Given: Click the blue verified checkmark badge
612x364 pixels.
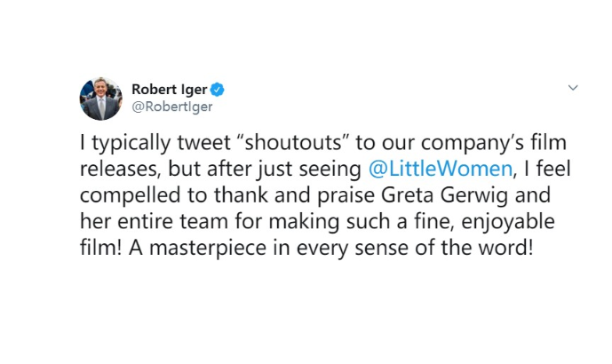Looking at the screenshot, I should (x=218, y=90).
